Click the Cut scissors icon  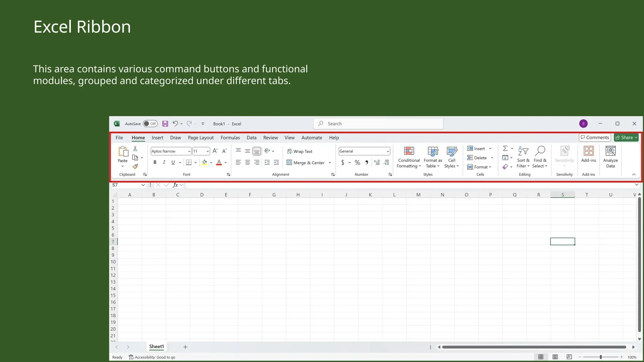[135, 148]
